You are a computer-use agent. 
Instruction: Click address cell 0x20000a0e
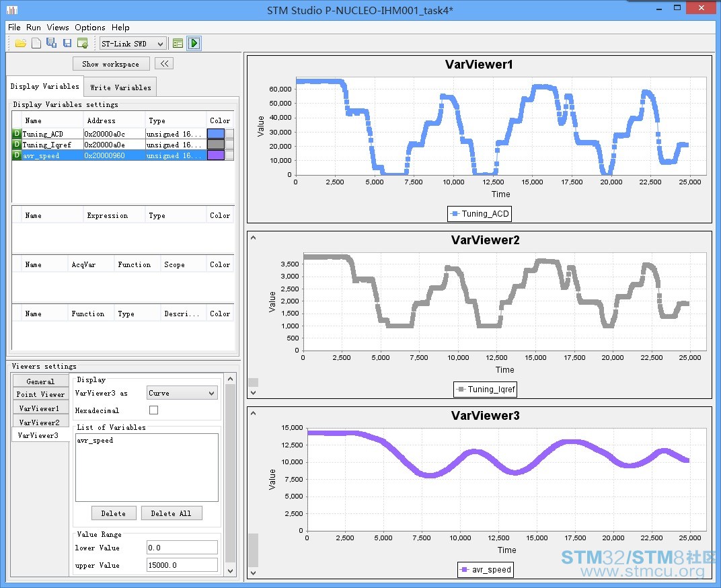(114, 145)
